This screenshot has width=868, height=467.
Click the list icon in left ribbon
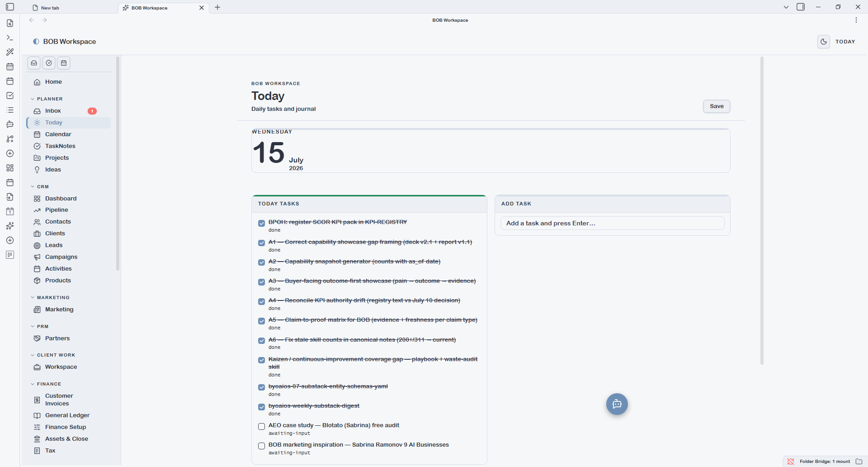(10, 110)
